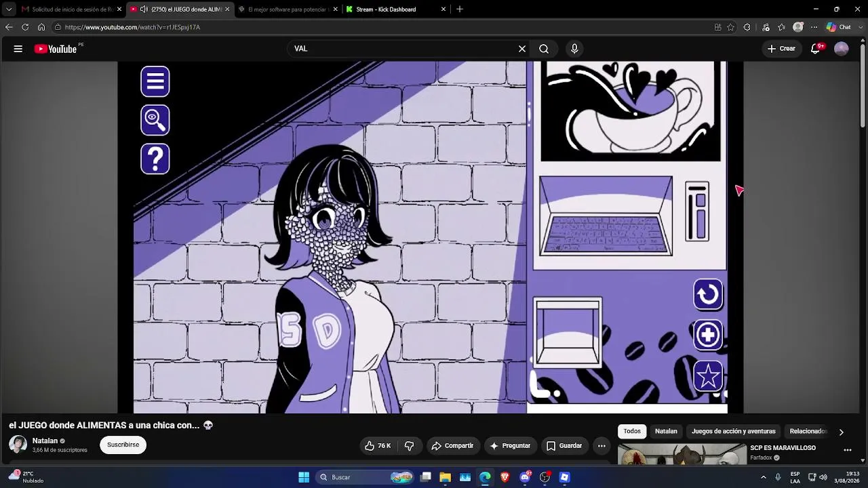Select the Natalan filter chip
This screenshot has height=488, width=868.
click(x=666, y=431)
